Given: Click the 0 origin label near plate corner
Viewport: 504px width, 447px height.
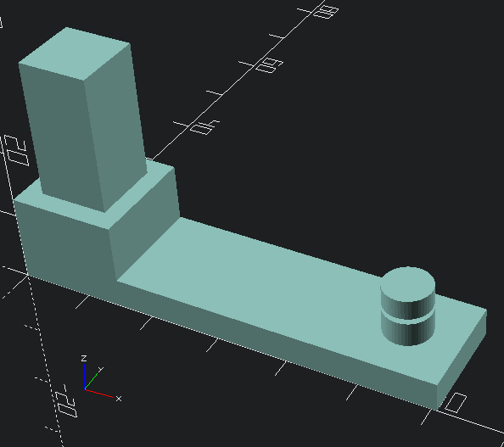Looking at the screenshot, I should 456,403.
